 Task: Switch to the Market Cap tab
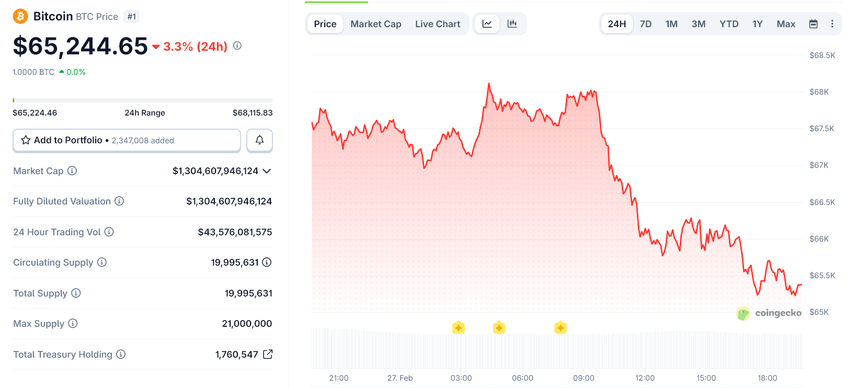tap(375, 24)
